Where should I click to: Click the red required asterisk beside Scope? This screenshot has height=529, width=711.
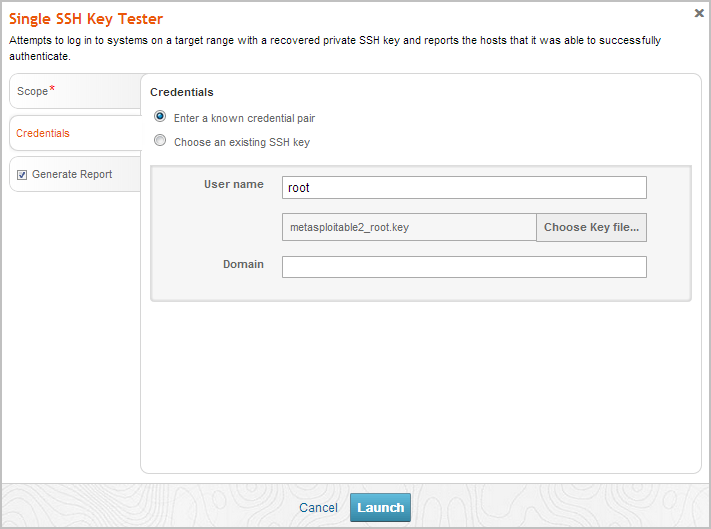[x=52, y=90]
